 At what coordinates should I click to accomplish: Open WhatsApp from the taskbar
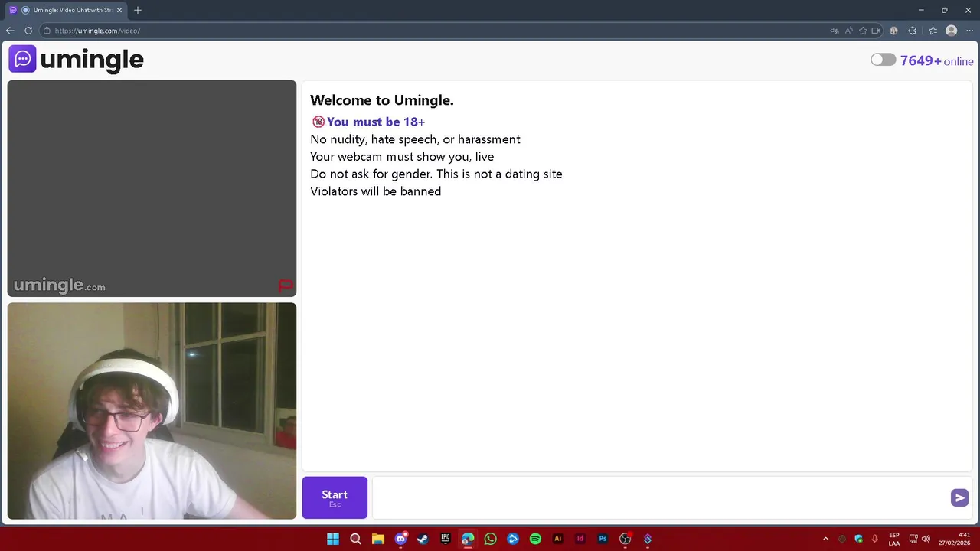pyautogui.click(x=490, y=539)
